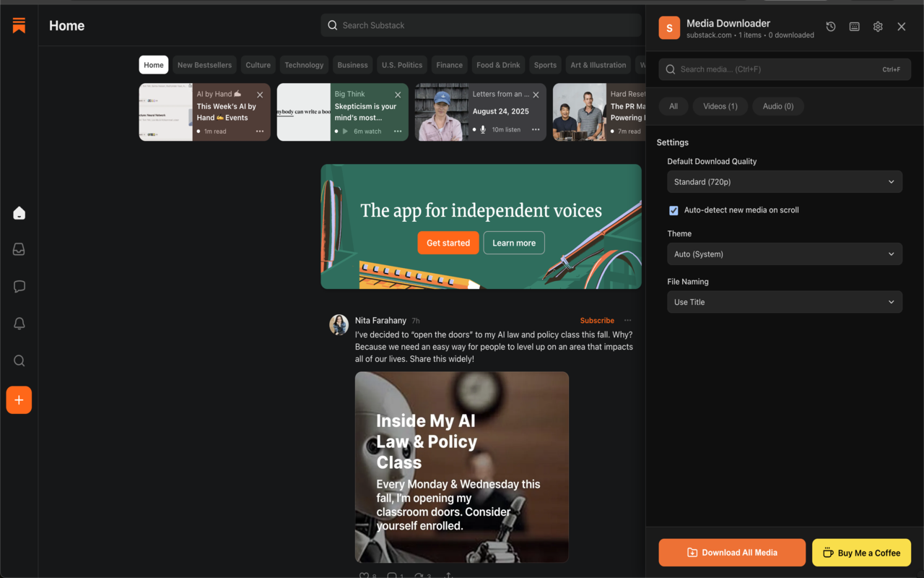
Task: Open the Big Think card thumbnail
Action: coord(304,112)
